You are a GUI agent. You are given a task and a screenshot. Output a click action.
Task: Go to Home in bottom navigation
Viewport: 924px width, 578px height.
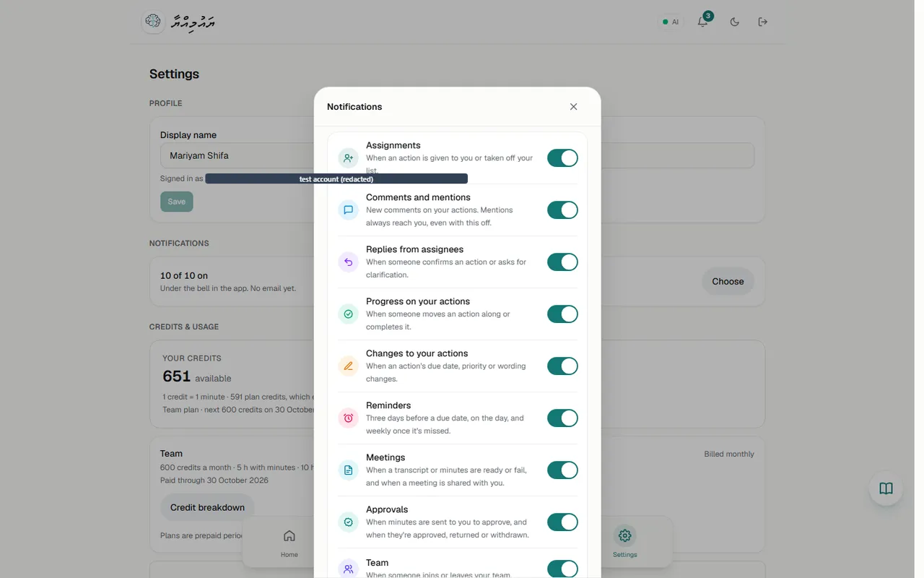click(x=289, y=542)
